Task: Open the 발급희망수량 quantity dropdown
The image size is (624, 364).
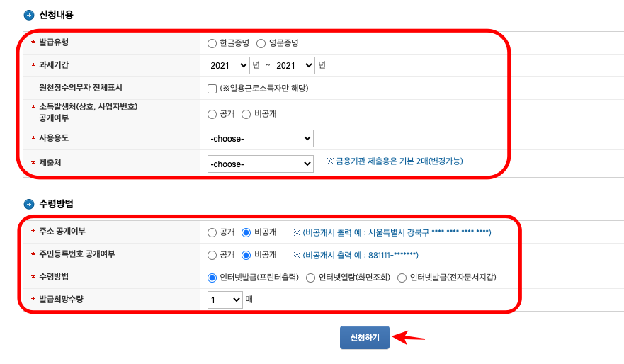Action: [x=225, y=300]
